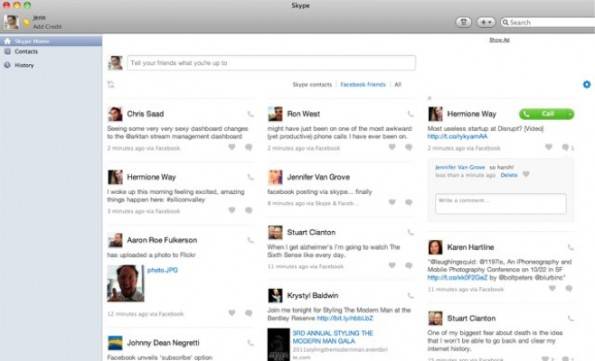The width and height of the screenshot is (595, 361).
Task: Call Chris Saad via phone icon
Action: click(250, 114)
